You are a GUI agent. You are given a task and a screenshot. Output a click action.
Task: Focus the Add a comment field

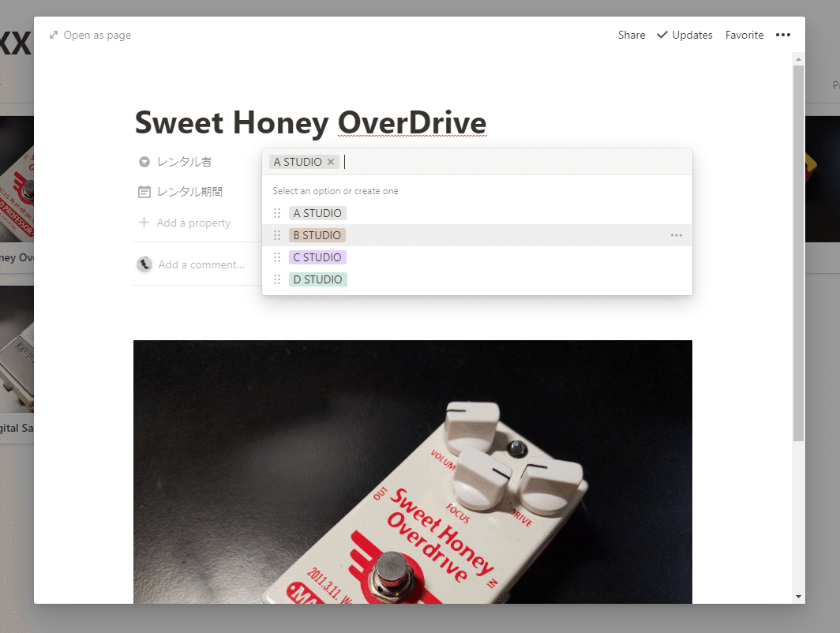201,264
